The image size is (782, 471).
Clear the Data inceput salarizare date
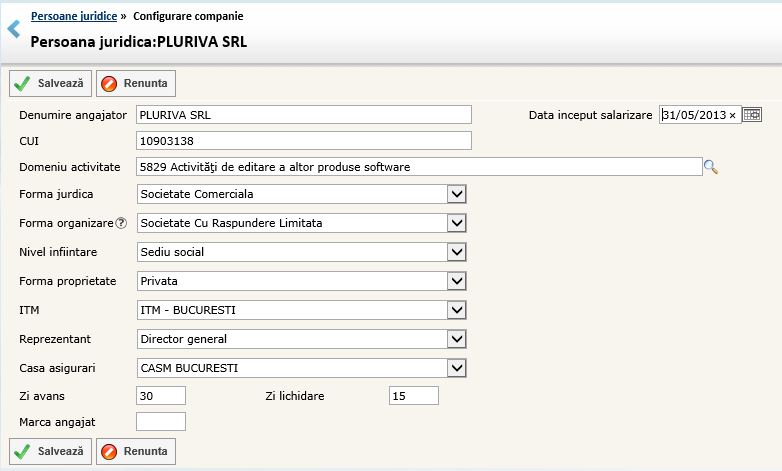pyautogui.click(x=732, y=116)
